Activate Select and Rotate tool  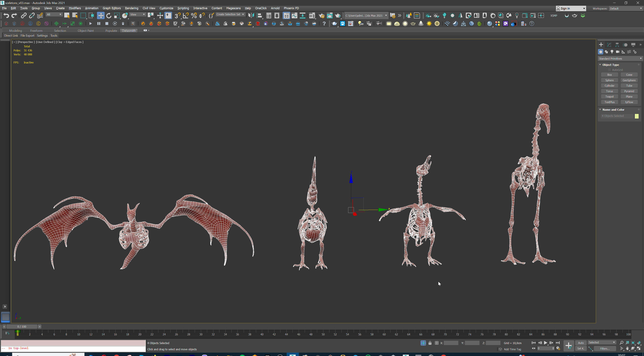109,15
